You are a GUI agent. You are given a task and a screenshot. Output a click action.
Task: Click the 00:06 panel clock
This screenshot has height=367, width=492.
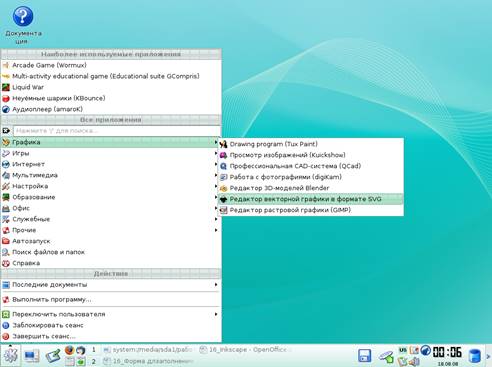[447, 352]
